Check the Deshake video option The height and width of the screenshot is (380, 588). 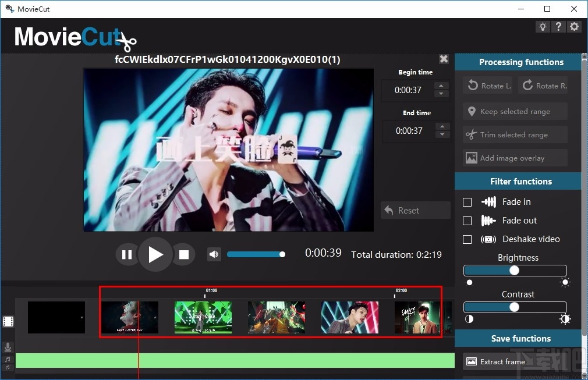coord(467,239)
